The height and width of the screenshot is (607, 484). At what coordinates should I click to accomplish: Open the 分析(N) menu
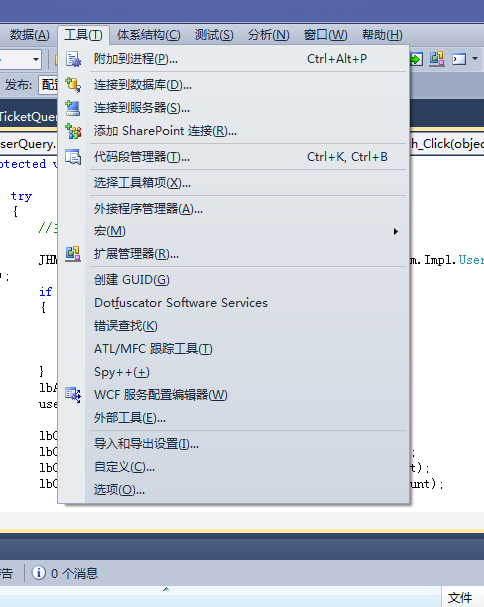(x=268, y=35)
